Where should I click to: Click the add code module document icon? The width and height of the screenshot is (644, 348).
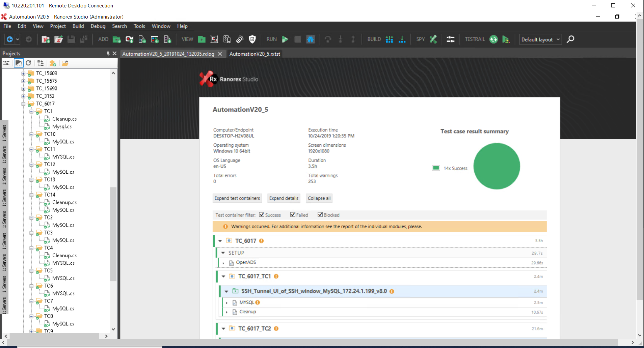(x=142, y=39)
